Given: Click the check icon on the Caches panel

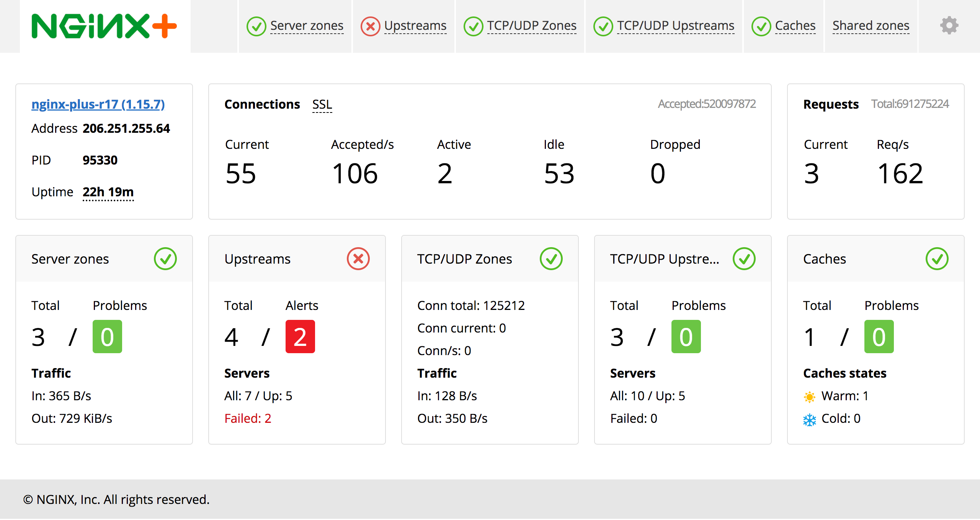Looking at the screenshot, I should (x=937, y=259).
